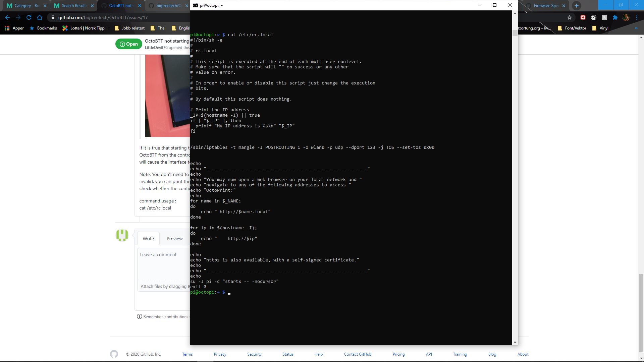The image size is (644, 362).
Task: Bookmark this page via the star icon
Action: pos(570,17)
